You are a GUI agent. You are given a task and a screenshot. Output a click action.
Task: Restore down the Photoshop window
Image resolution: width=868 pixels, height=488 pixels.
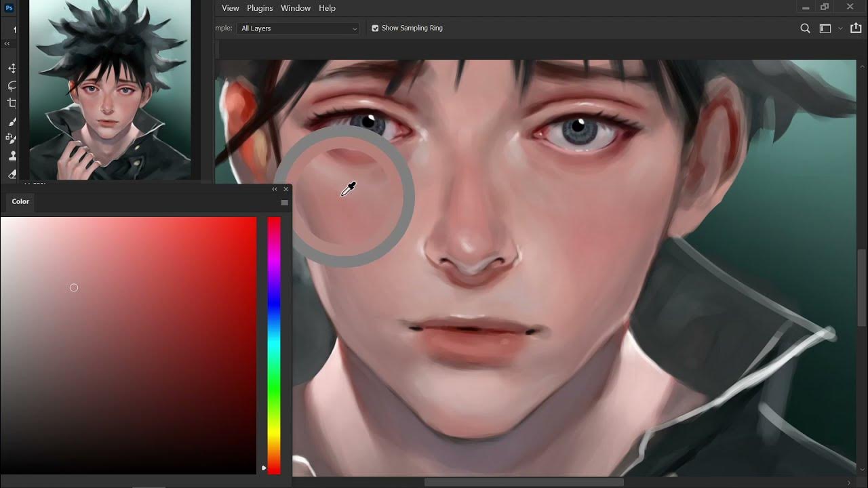[x=825, y=7]
